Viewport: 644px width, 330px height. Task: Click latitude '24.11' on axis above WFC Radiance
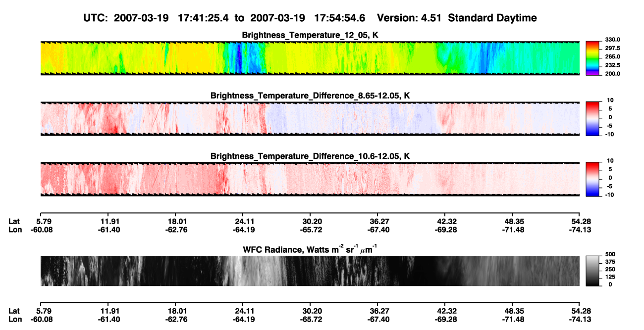[243, 221]
